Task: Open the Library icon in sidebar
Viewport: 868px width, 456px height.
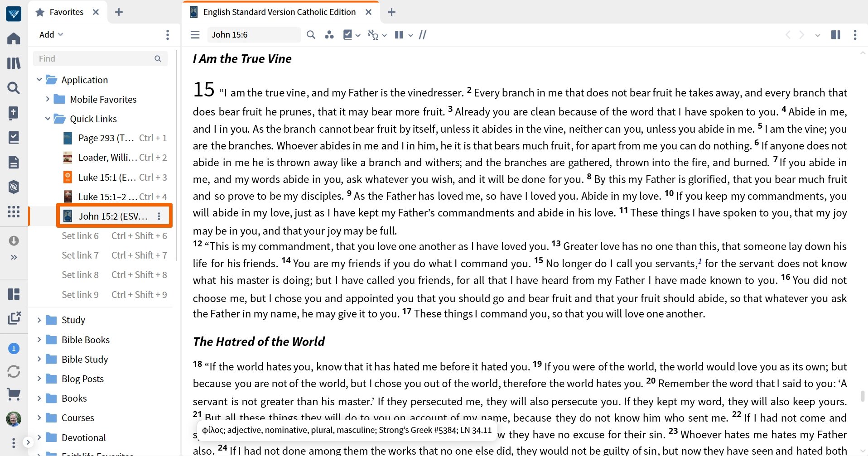Action: tap(14, 63)
